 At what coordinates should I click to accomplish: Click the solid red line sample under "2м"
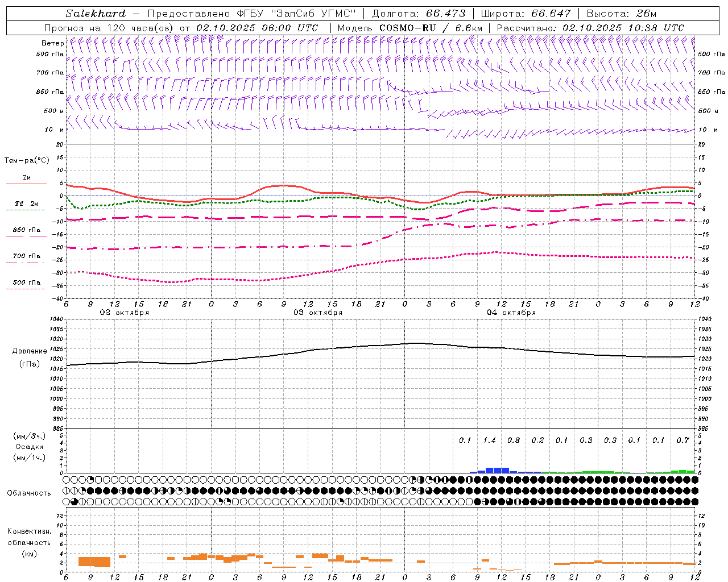(x=26, y=184)
